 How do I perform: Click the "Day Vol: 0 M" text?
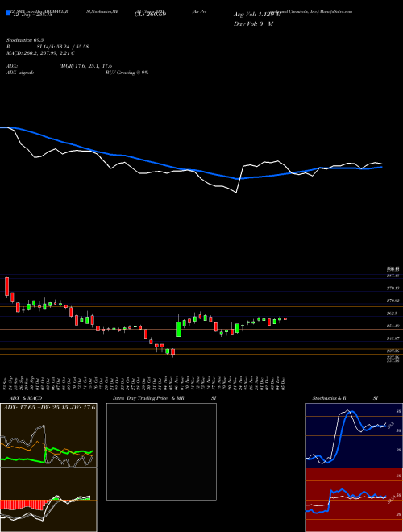point(253,23)
